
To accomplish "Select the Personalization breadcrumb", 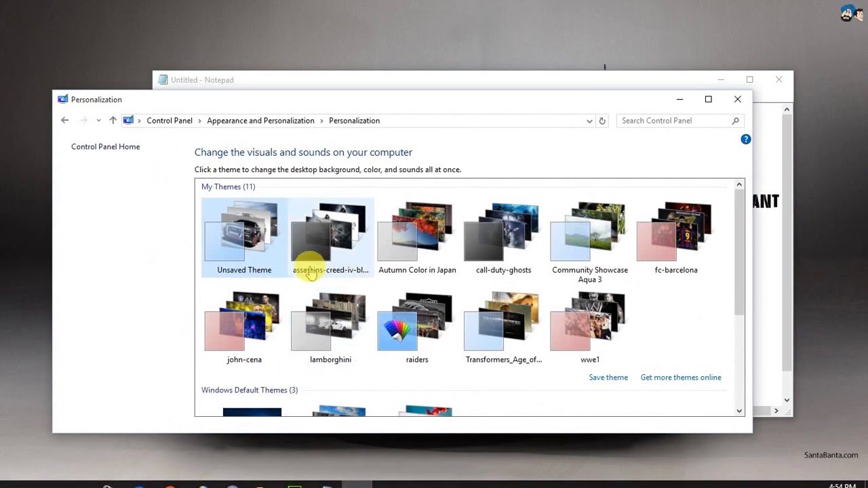I will (354, 121).
